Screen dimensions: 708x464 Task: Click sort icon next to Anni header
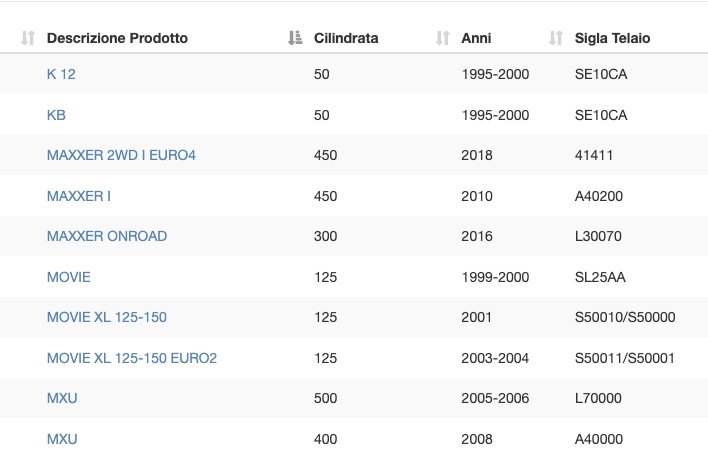pos(442,38)
